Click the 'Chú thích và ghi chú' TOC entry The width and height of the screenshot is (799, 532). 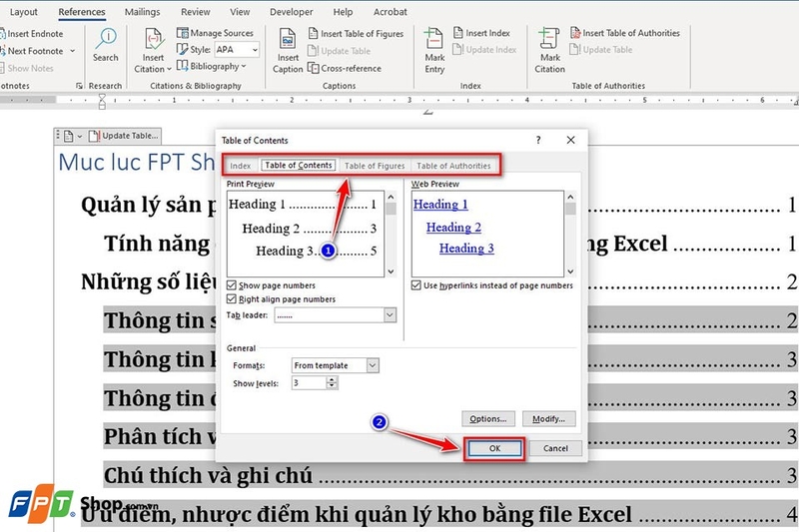click(x=208, y=475)
